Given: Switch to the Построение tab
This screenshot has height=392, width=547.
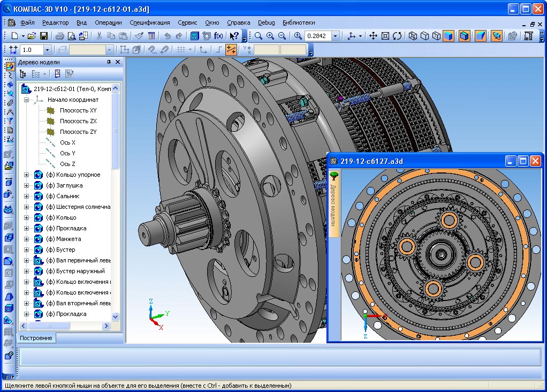Looking at the screenshot, I should point(36,338).
